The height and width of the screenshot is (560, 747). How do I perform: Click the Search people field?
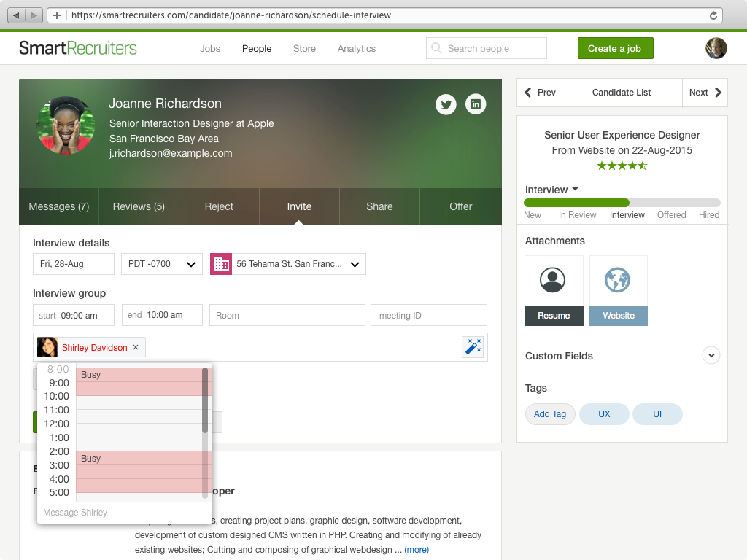pos(486,48)
